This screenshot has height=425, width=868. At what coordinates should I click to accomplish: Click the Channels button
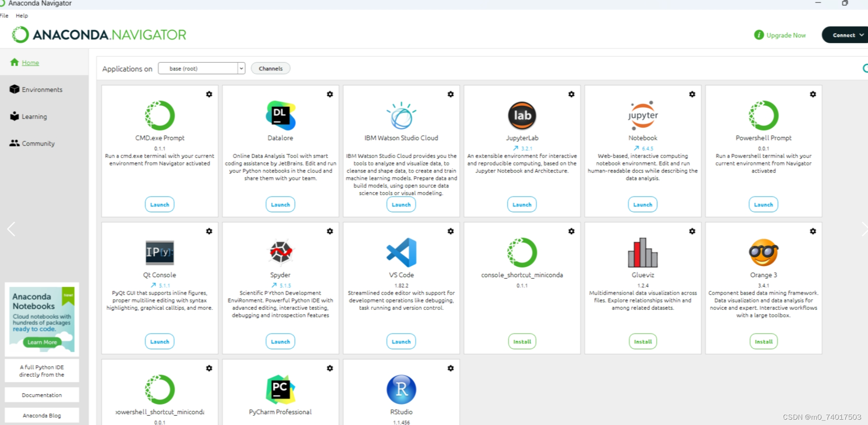pyautogui.click(x=270, y=68)
